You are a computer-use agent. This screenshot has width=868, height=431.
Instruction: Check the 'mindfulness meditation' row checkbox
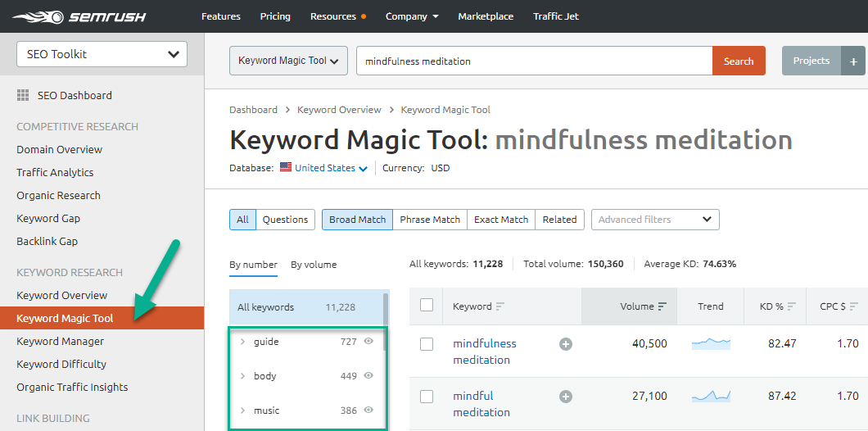tap(427, 344)
